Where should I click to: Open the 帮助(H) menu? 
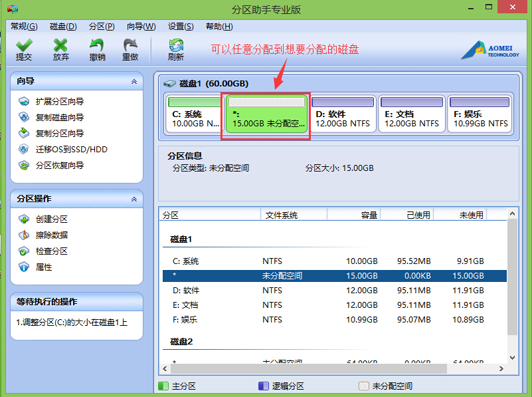point(219,27)
